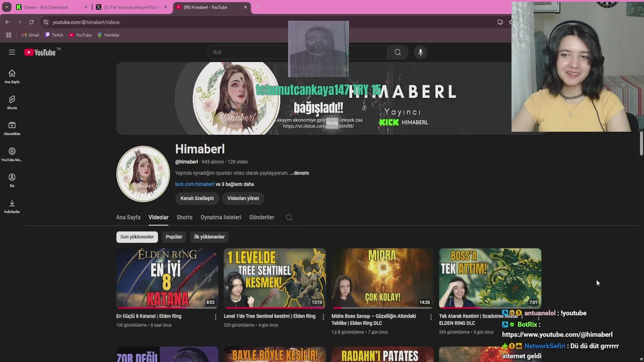Open Abonelikler in the sidebar
The height and width of the screenshot is (362, 644).
pyautogui.click(x=12, y=129)
